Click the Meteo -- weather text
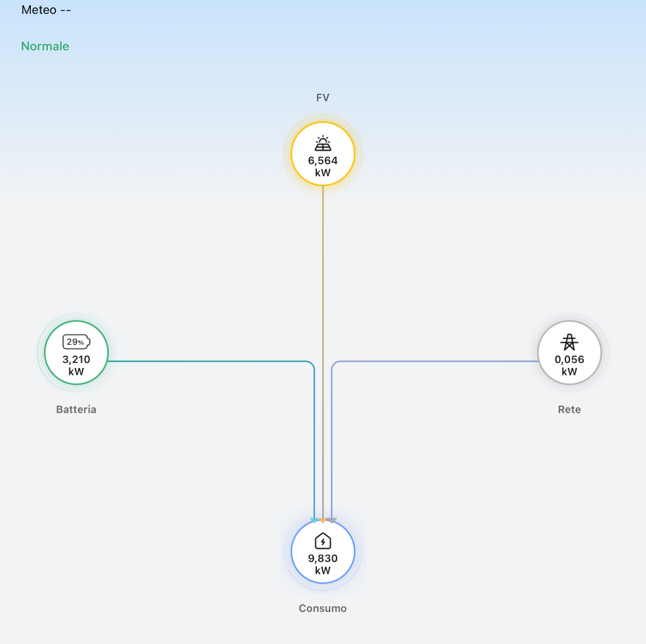This screenshot has width=646, height=644. tap(46, 10)
